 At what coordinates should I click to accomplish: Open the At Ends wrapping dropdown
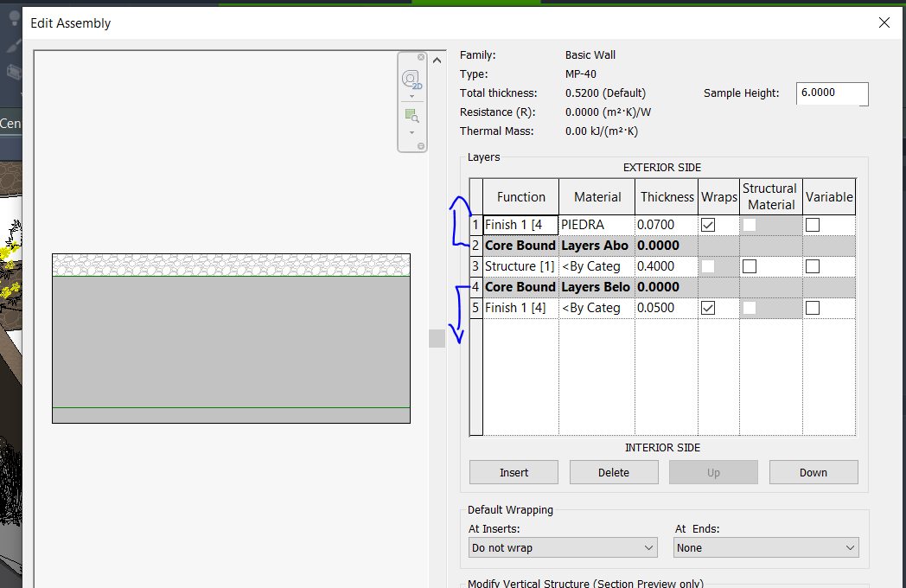(765, 547)
